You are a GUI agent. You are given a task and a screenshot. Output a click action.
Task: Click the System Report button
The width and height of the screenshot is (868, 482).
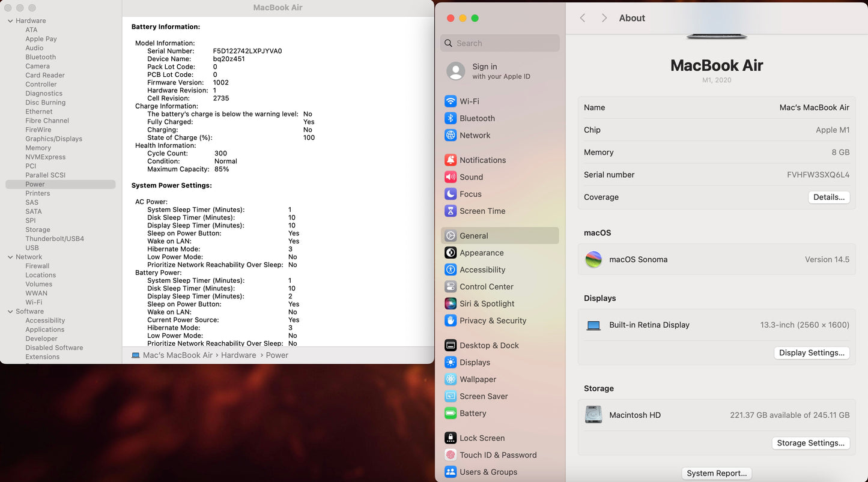pyautogui.click(x=717, y=473)
